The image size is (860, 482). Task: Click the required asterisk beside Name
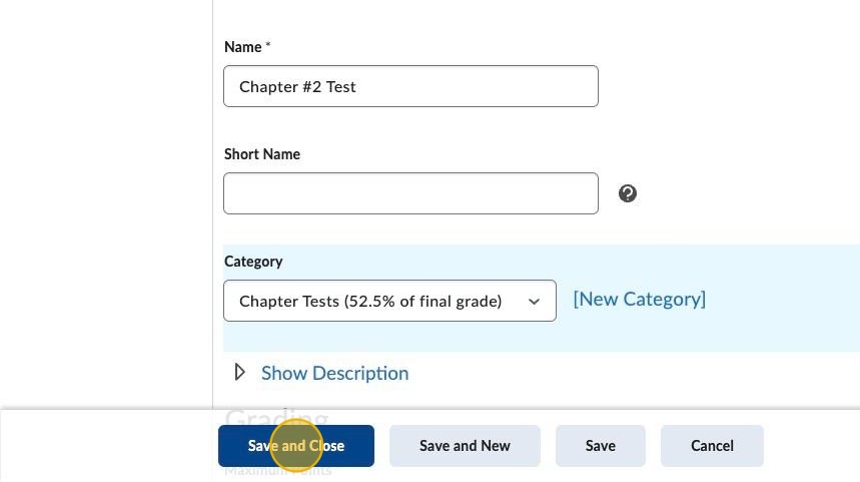point(268,46)
